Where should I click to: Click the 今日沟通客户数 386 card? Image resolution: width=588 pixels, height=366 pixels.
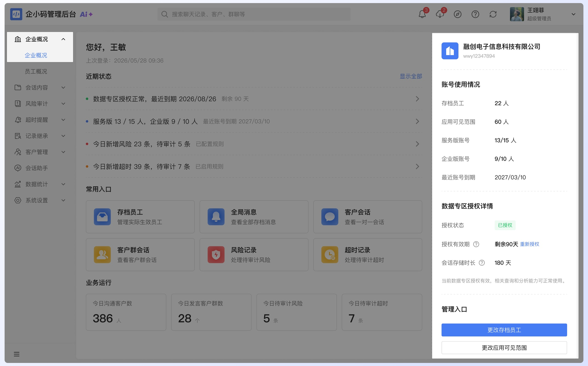click(126, 312)
